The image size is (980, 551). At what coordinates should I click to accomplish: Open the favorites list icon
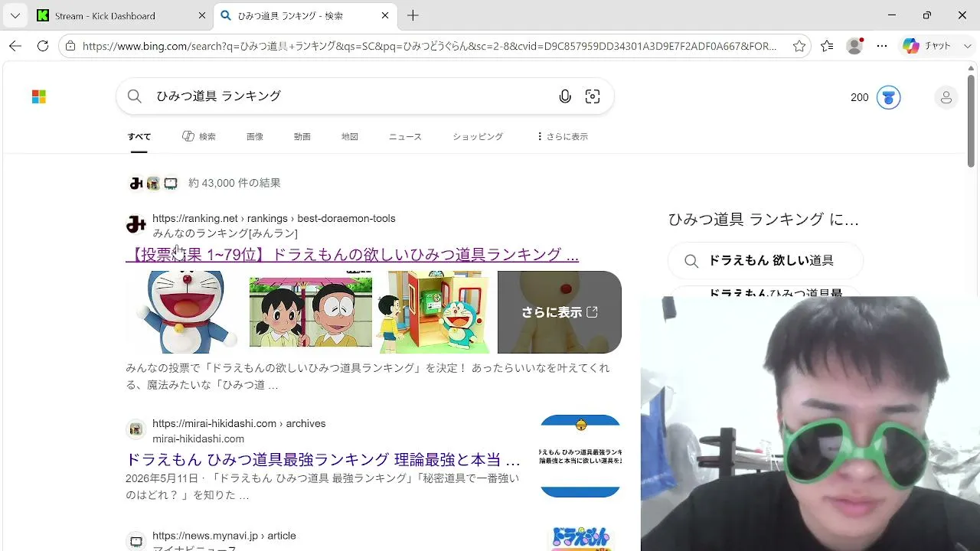[827, 46]
